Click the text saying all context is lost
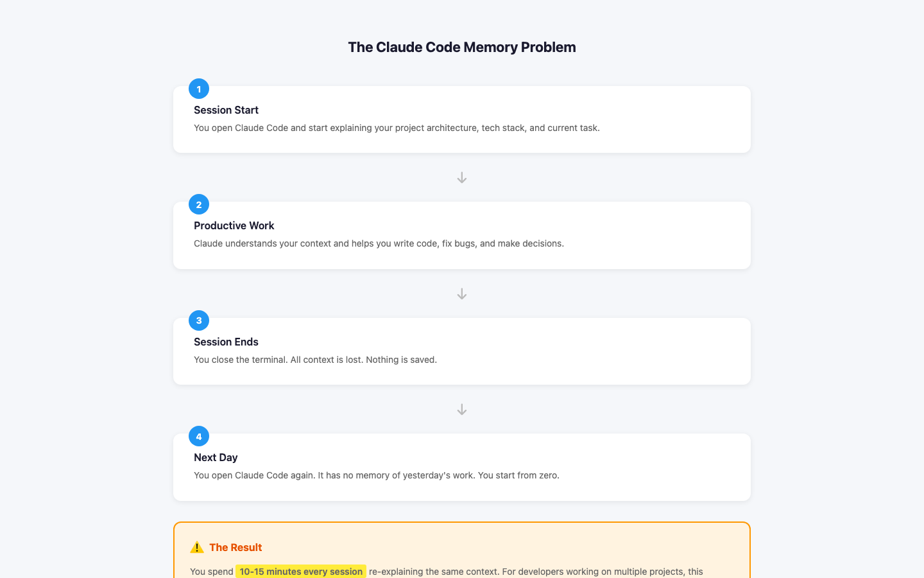Image resolution: width=924 pixels, height=578 pixels. point(315,360)
